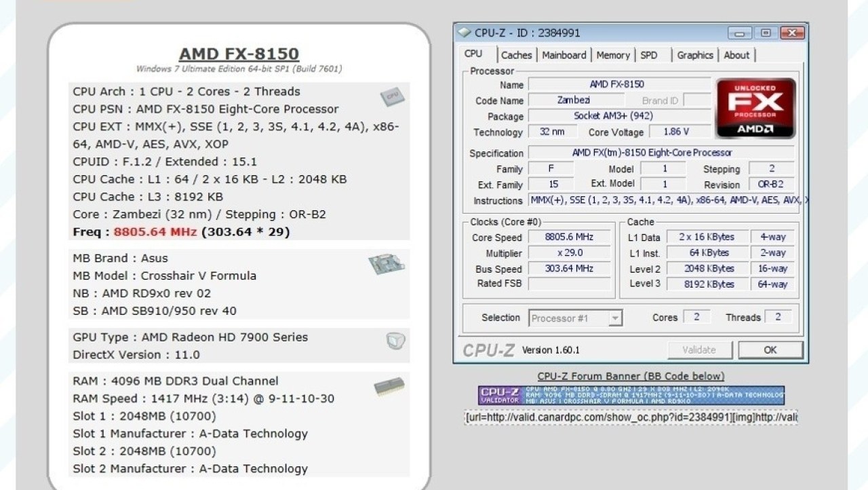Click the L1 Data value 2 x 16 KBytes
The width and height of the screenshot is (868, 490).
coord(707,237)
